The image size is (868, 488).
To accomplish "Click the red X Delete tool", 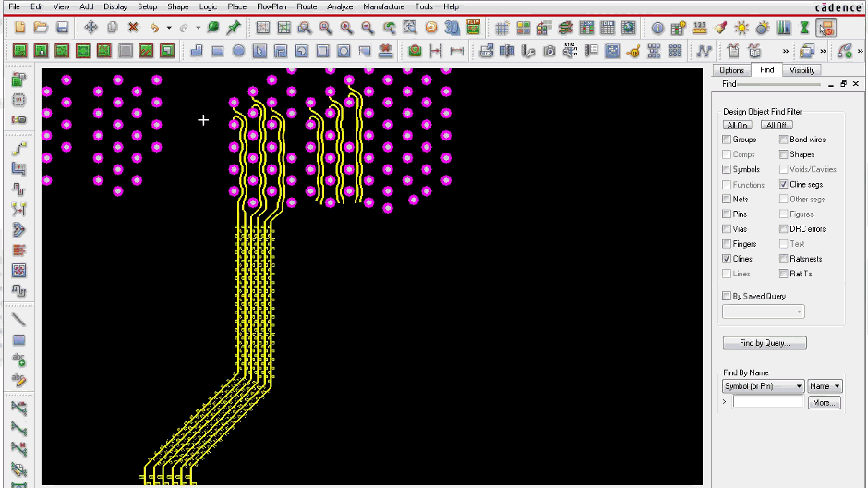I will click(133, 28).
